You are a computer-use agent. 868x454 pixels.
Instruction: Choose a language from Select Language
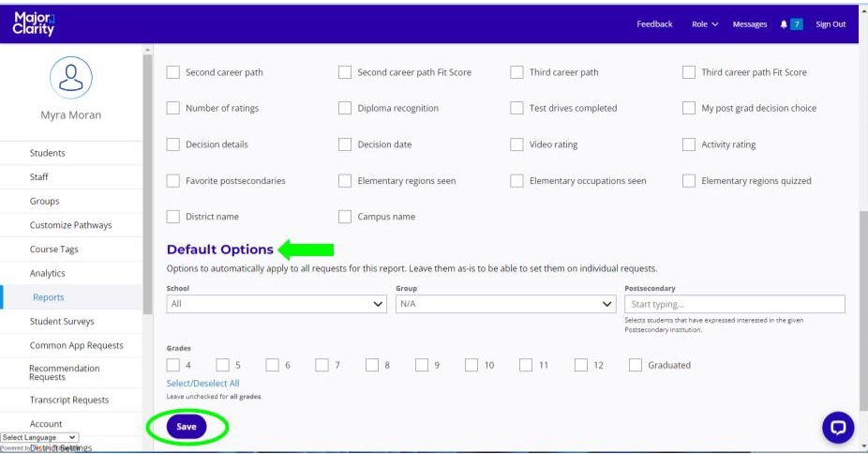pyautogui.click(x=39, y=437)
